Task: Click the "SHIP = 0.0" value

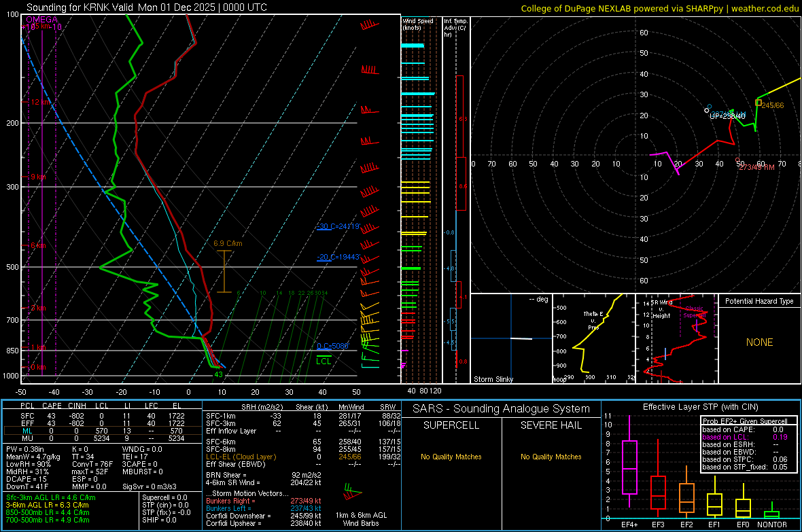Action: pyautogui.click(x=159, y=520)
